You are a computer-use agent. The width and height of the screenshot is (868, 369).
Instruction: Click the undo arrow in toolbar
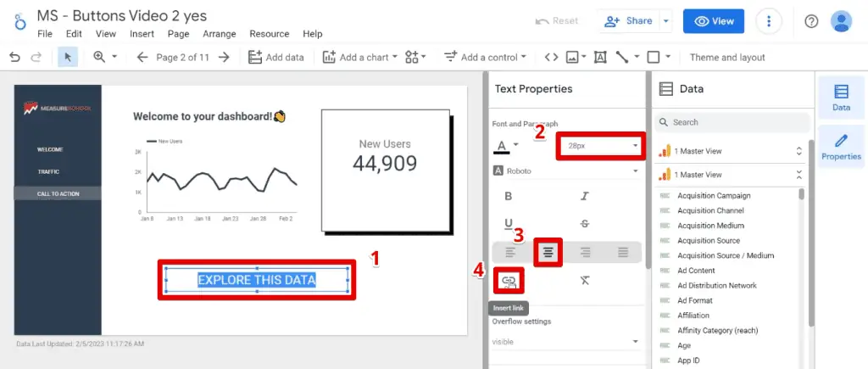pyautogui.click(x=15, y=57)
